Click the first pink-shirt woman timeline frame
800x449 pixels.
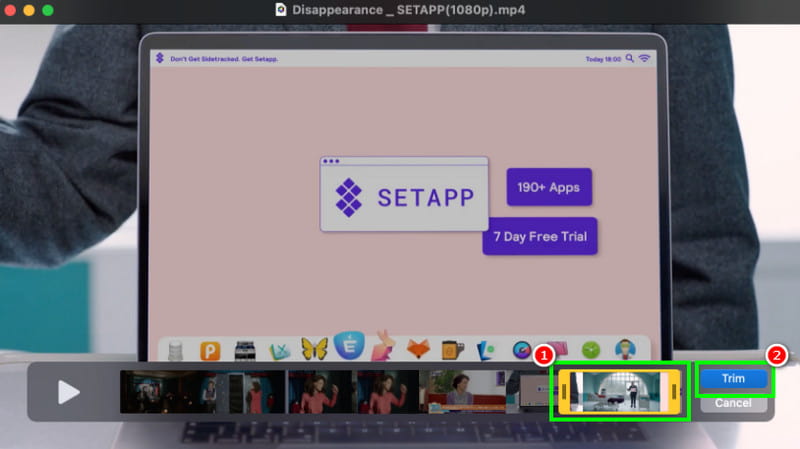pos(320,392)
